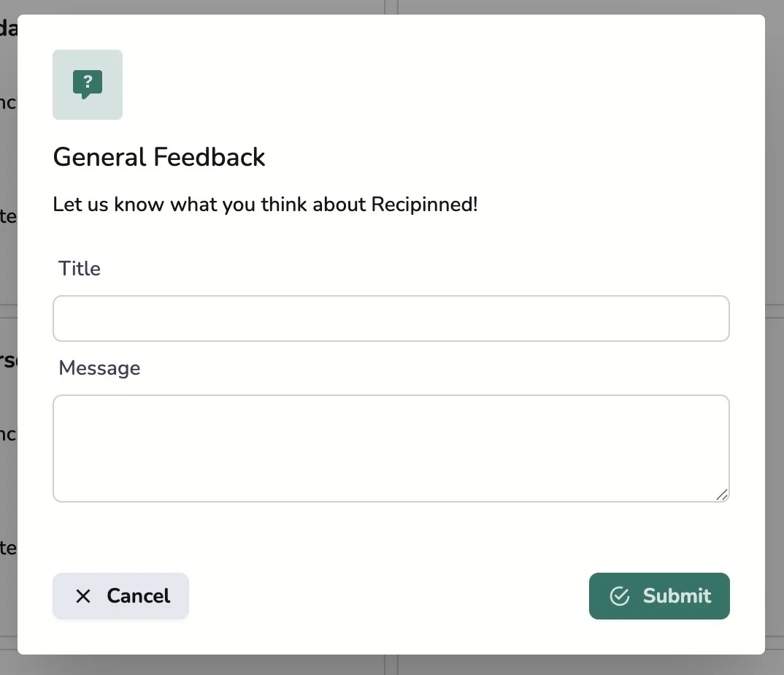
Task: Cancel the feedback dialog
Action: (120, 596)
